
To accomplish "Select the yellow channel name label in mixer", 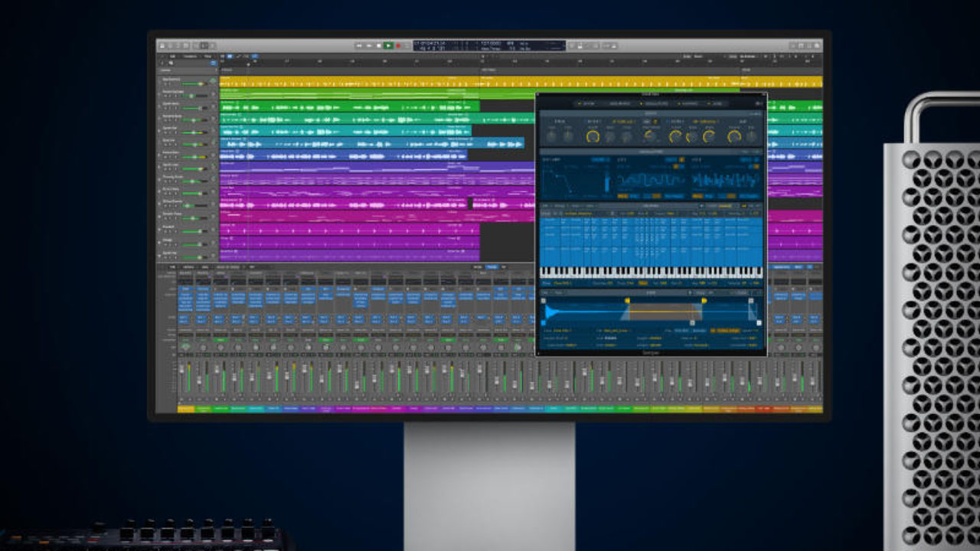I will coord(185,409).
